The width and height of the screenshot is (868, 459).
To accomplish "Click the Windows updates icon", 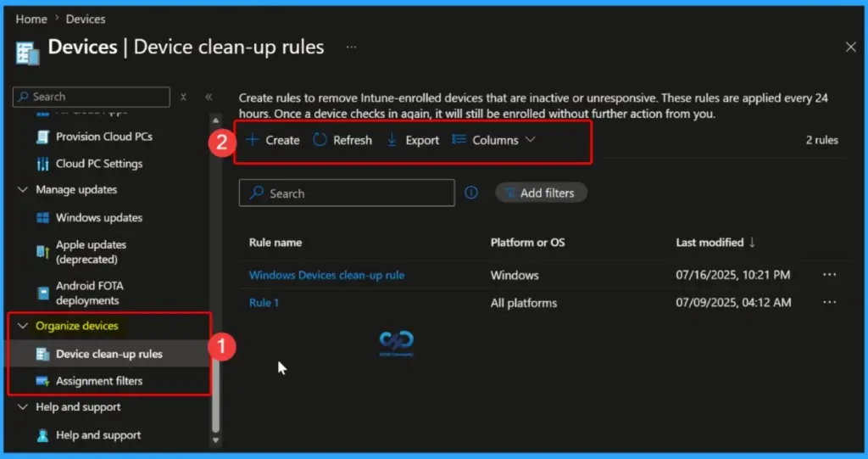I will click(x=42, y=217).
